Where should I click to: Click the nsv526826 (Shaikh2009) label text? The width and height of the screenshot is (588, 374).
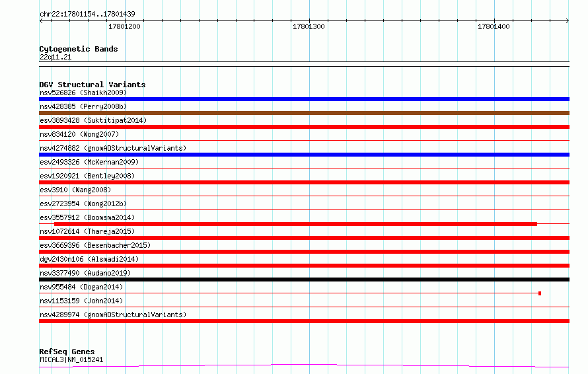tap(83, 93)
